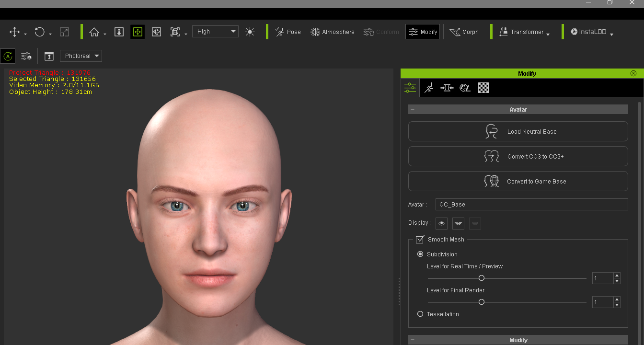Close the Modify panel
Image resolution: width=644 pixels, height=345 pixels.
pos(633,73)
